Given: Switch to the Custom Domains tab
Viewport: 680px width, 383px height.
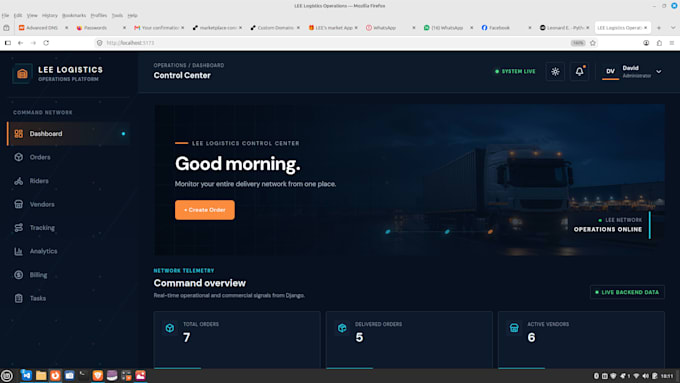Looking at the screenshot, I should point(271,28).
